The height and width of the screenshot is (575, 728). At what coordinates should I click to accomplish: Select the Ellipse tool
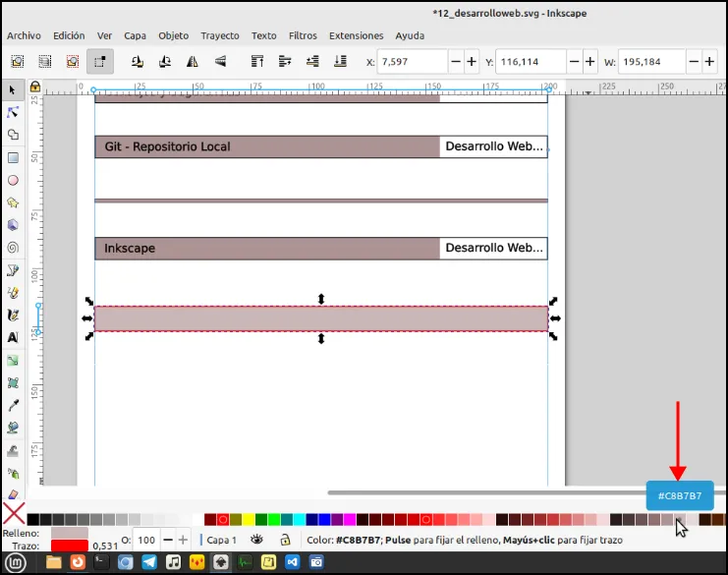pos(13,180)
